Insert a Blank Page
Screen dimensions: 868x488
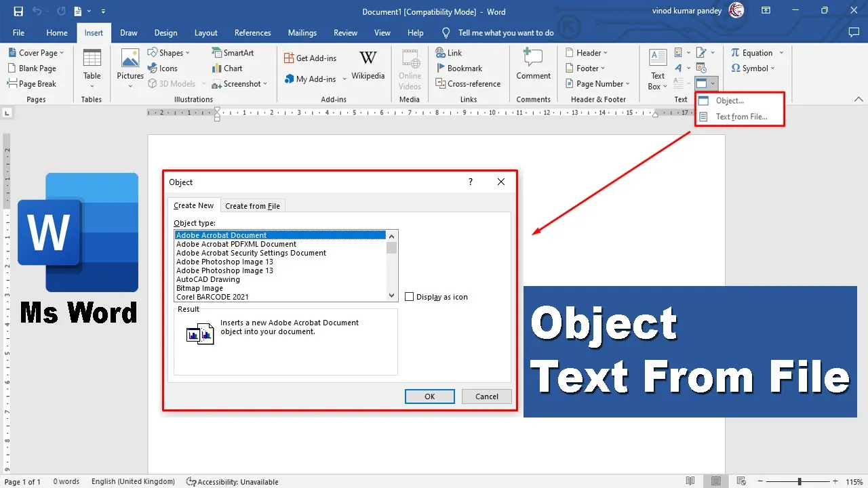[32, 68]
